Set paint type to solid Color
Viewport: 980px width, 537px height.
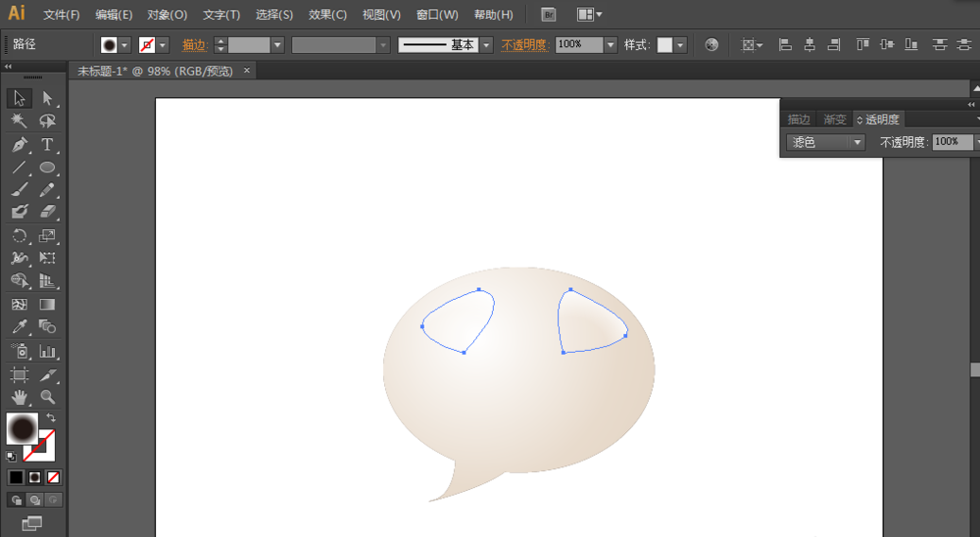pyautogui.click(x=17, y=477)
